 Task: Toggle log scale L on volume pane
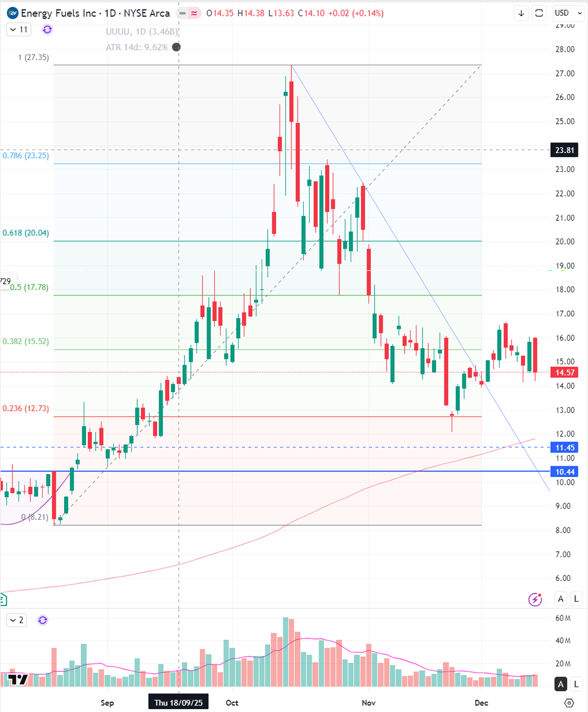point(576,685)
